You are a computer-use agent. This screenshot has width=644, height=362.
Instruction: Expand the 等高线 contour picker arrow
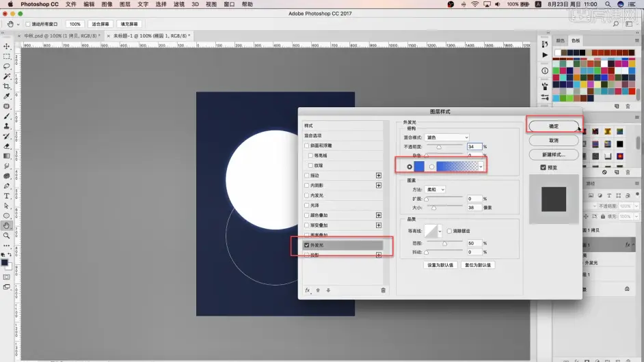[x=440, y=231]
